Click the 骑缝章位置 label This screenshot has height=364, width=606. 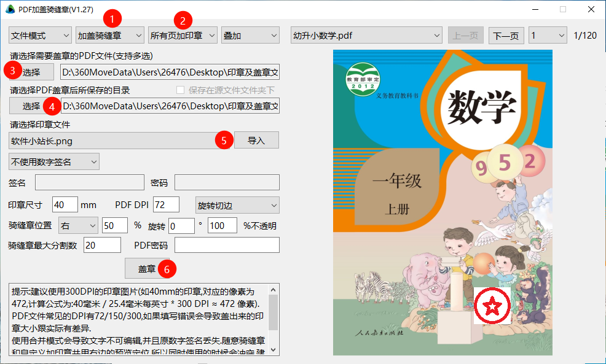pyautogui.click(x=30, y=225)
